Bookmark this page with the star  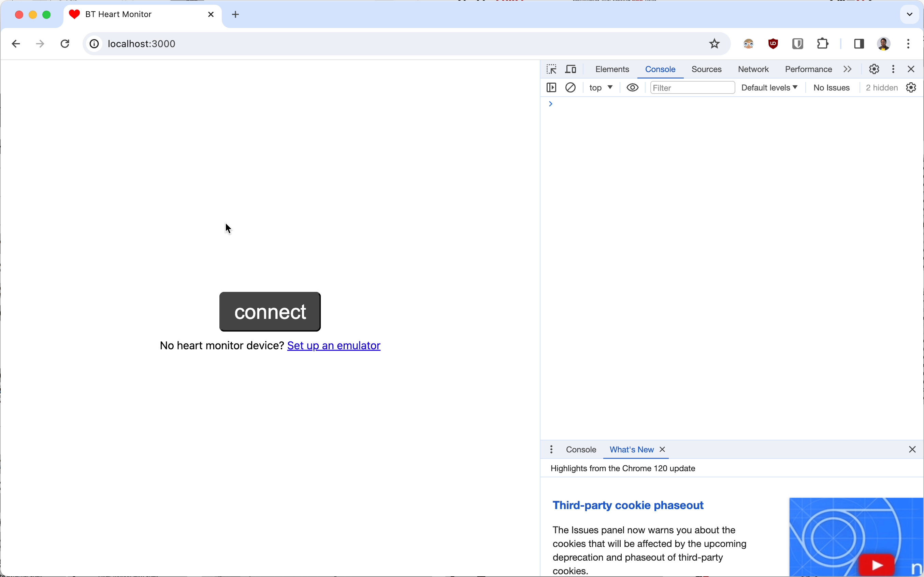point(713,43)
